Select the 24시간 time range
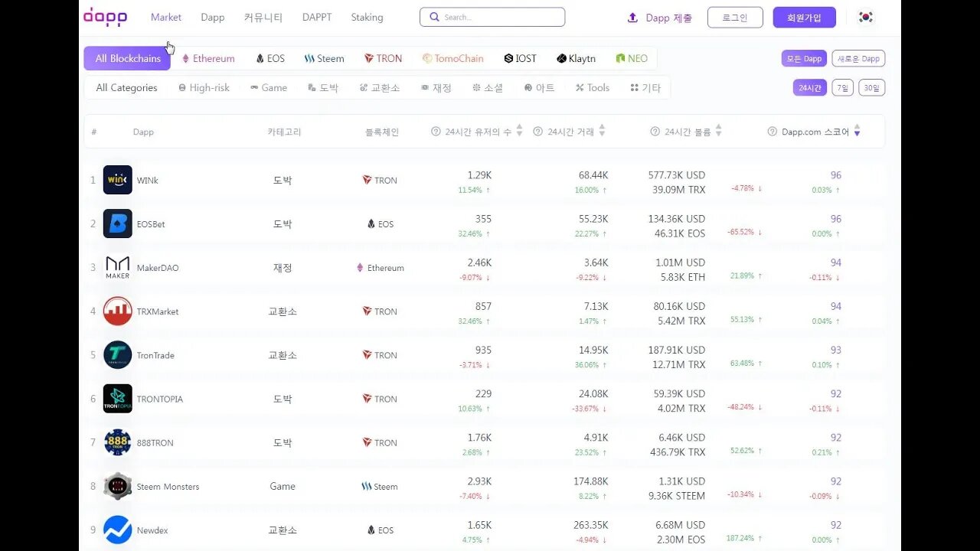The height and width of the screenshot is (551, 980). click(x=810, y=88)
